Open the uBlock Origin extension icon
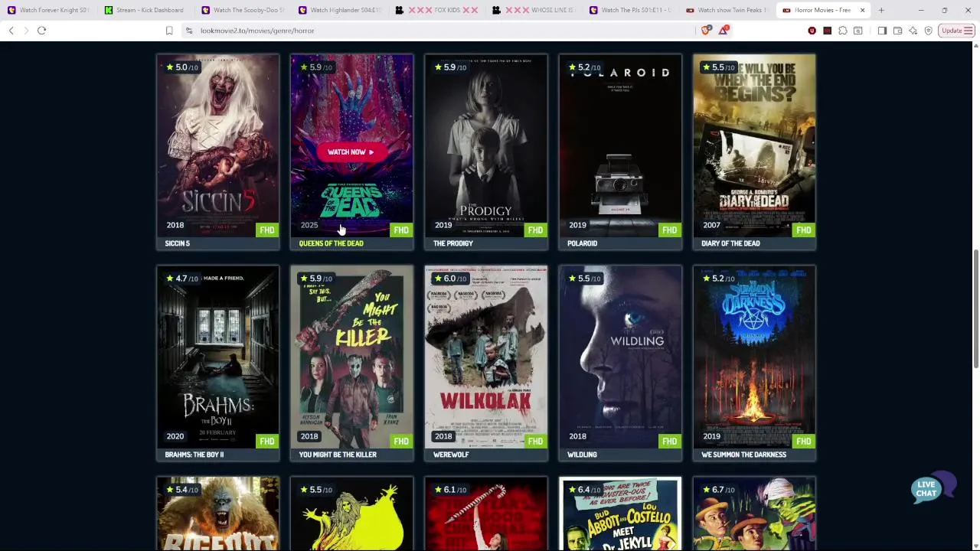This screenshot has height=551, width=980. tap(812, 31)
